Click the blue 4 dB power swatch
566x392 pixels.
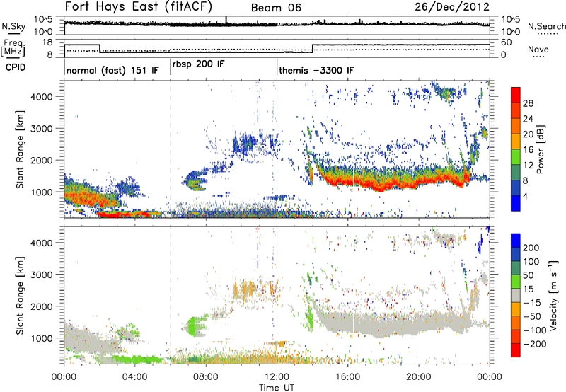[516, 203]
